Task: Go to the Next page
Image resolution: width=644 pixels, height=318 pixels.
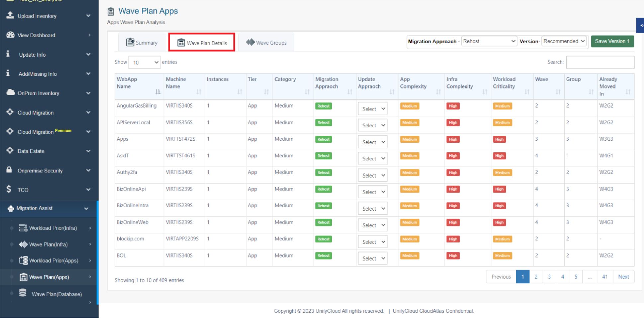Action: pyautogui.click(x=623, y=277)
